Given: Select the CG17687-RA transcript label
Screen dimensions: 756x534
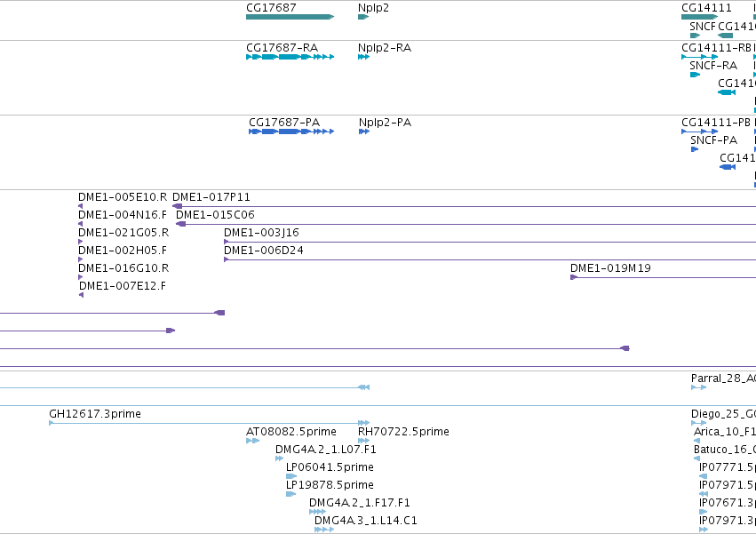Looking at the screenshot, I should coord(282,48).
